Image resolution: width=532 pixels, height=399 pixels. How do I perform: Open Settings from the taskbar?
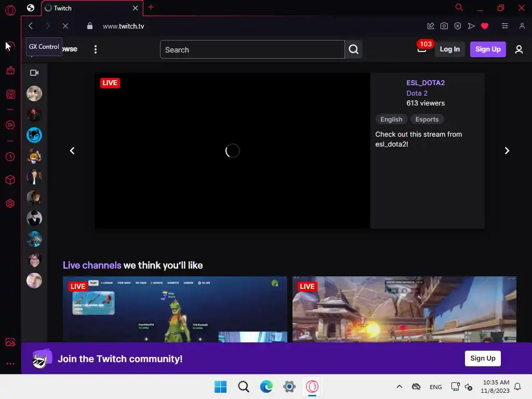[x=289, y=387]
